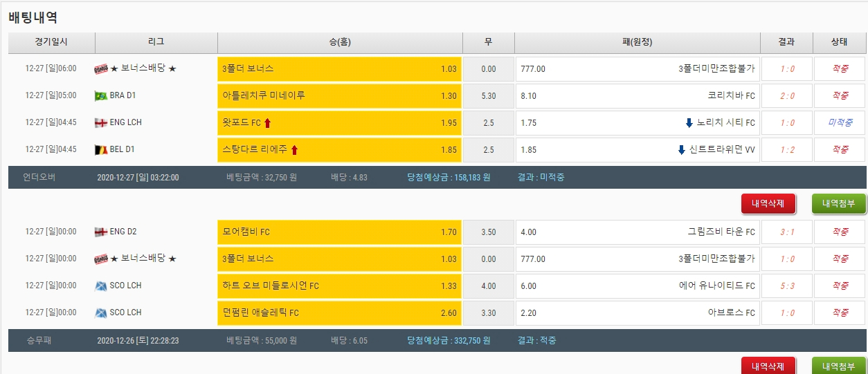868x374 pixels.
Task: Click the bonus icon in the 06:00 보너스배당 row
Action: pos(100,69)
